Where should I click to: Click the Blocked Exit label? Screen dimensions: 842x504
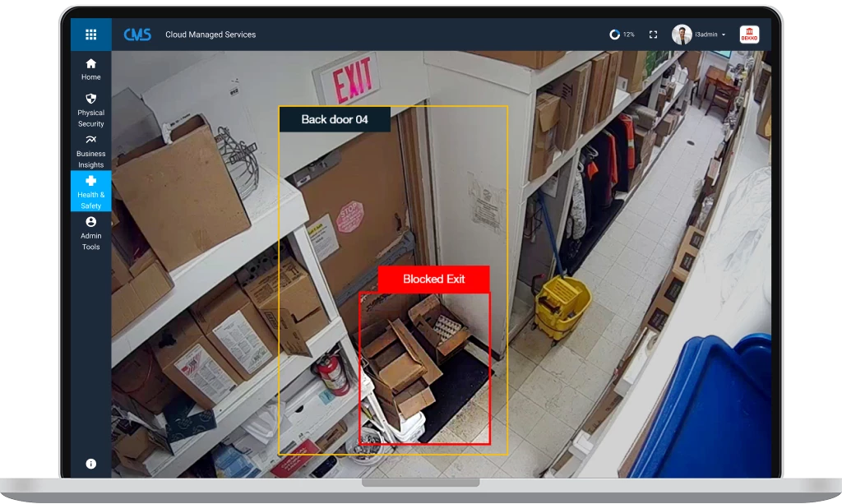[433, 279]
